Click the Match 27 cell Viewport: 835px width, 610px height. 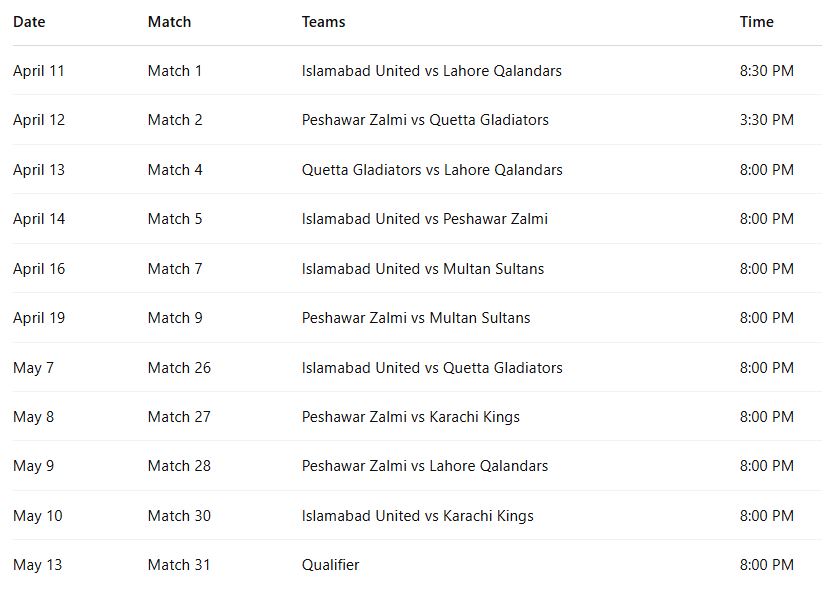click(179, 417)
